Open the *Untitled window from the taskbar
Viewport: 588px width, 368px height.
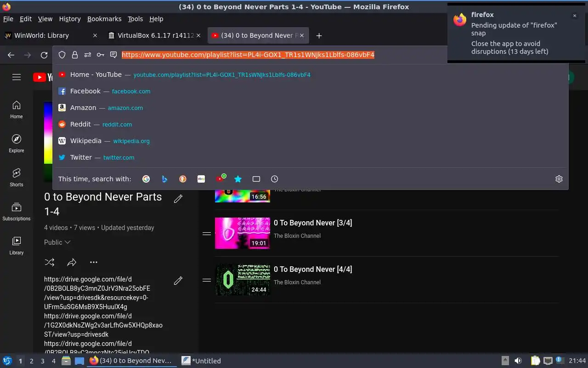pos(201,361)
